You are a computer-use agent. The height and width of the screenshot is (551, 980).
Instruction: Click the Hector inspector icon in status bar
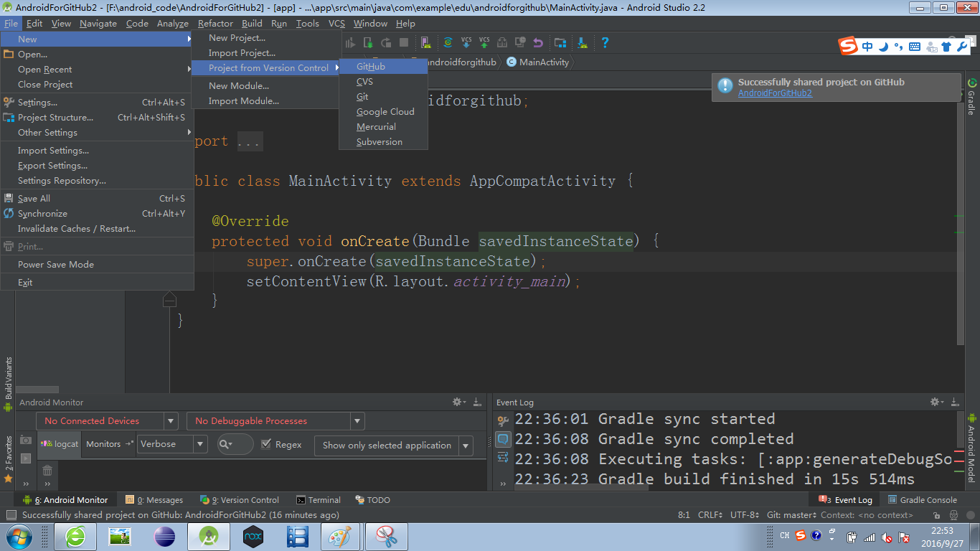point(953,515)
